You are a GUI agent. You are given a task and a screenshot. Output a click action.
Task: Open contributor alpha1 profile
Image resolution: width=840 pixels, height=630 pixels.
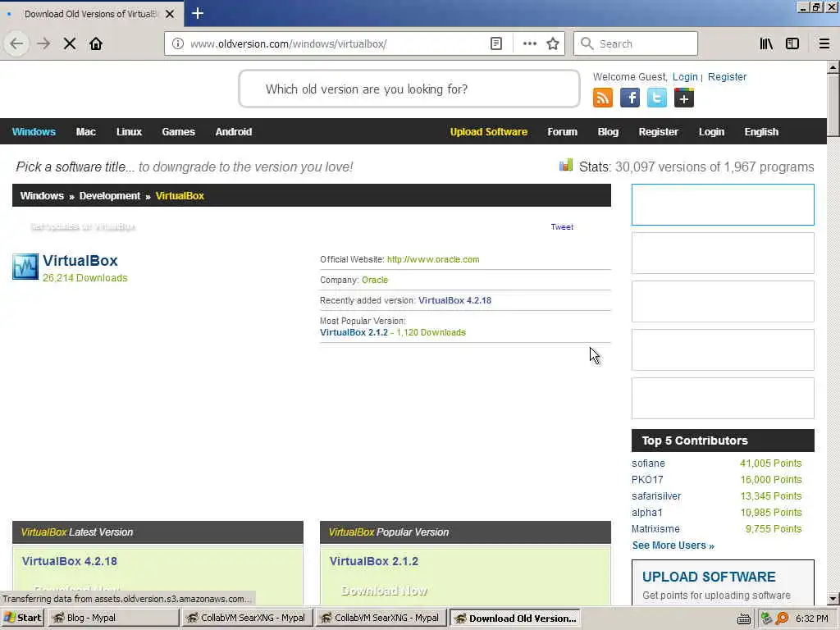point(647,513)
